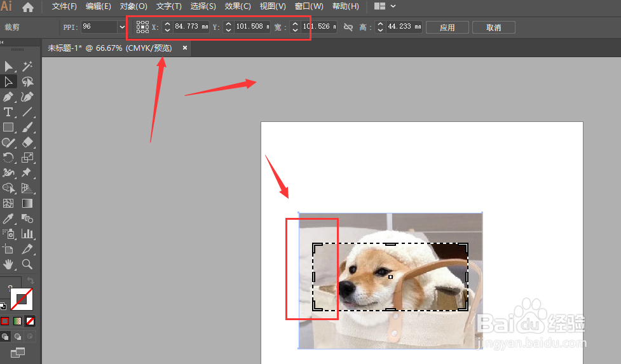Select the Symbol Sprayer tool
The height and width of the screenshot is (364, 621).
(8, 234)
